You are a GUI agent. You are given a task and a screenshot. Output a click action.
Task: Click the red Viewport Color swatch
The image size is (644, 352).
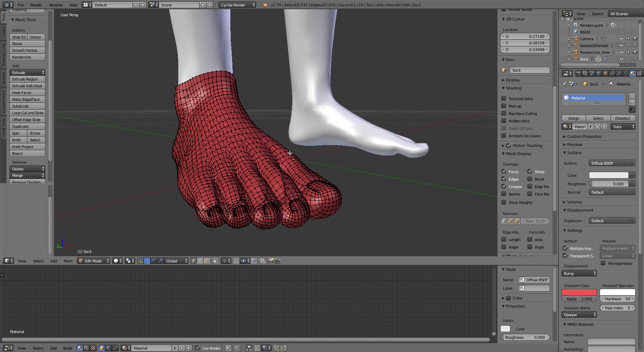coord(579,292)
